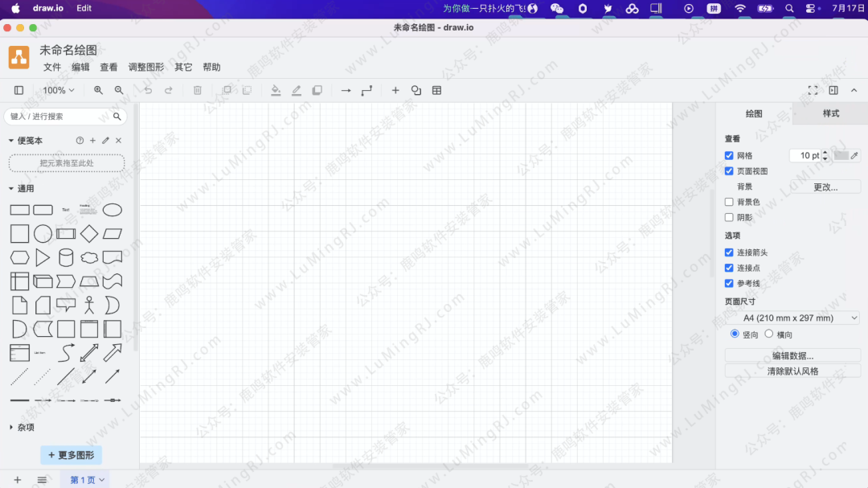The height and width of the screenshot is (488, 868).
Task: Open the 文件 menu
Action: (x=51, y=68)
